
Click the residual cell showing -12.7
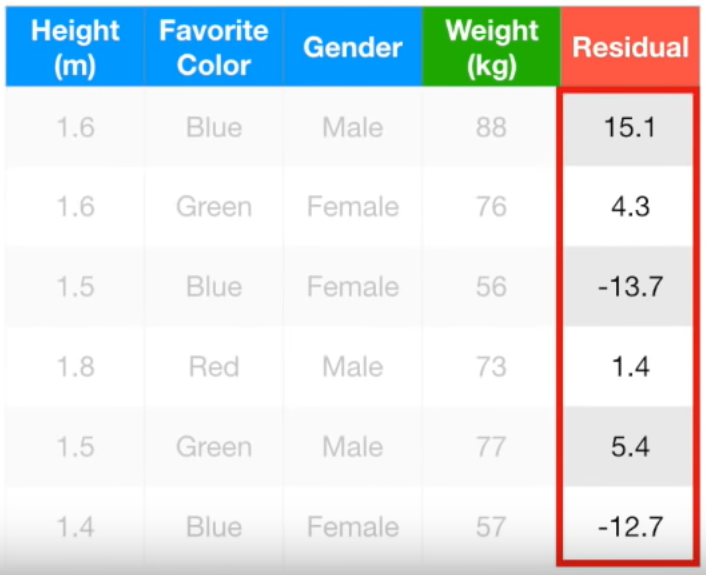coord(629,525)
